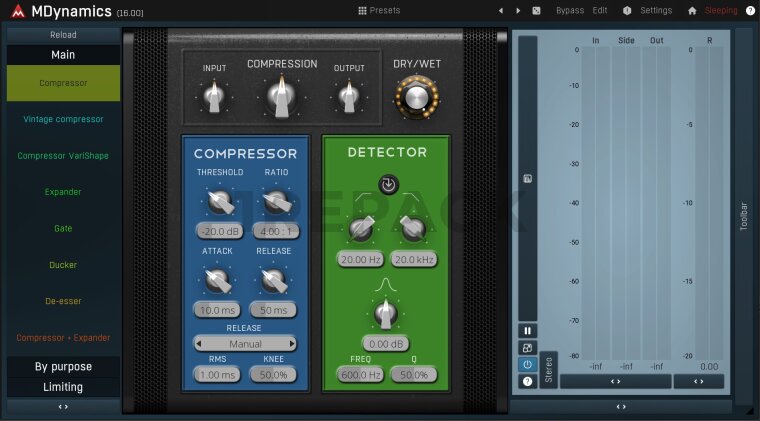This screenshot has height=421, width=760.
Task: Click the Edit button
Action: point(599,11)
